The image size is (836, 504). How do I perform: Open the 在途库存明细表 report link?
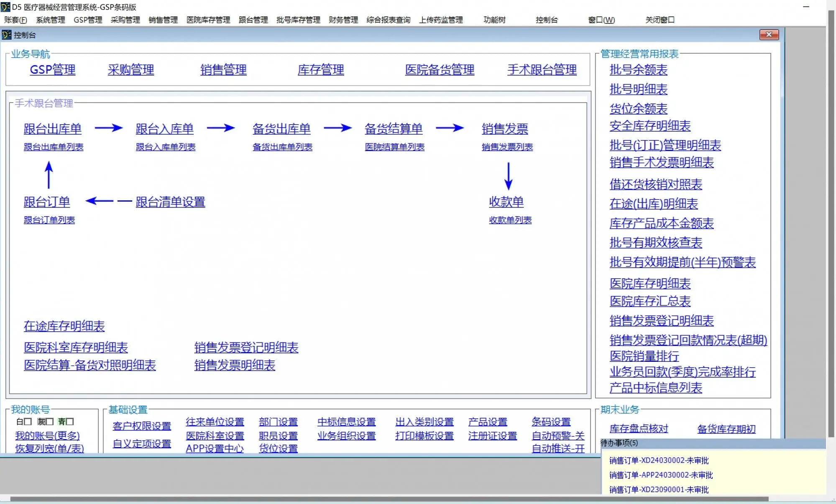tap(64, 326)
